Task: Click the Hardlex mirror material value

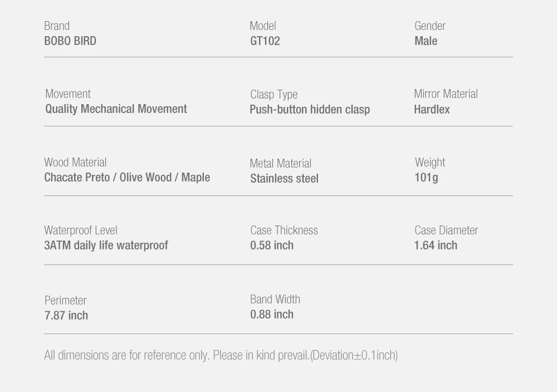Action: pyautogui.click(x=432, y=109)
